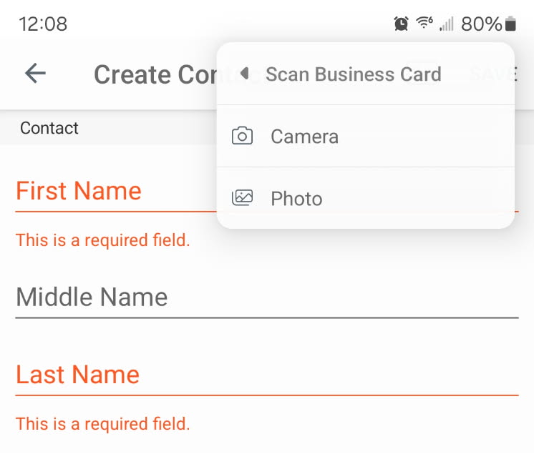Focus the Last Name field

click(x=267, y=375)
